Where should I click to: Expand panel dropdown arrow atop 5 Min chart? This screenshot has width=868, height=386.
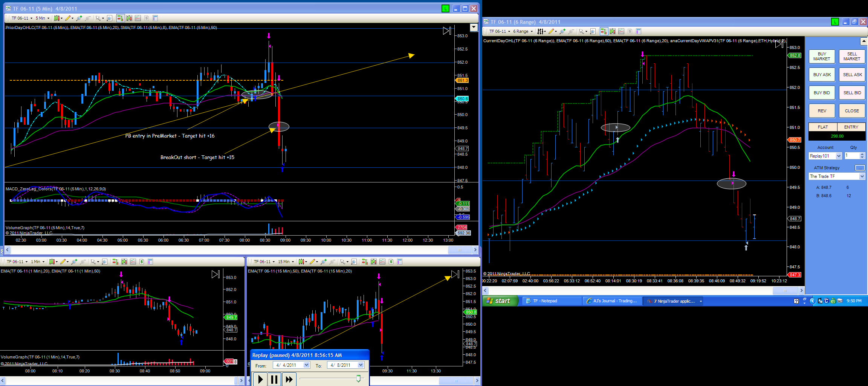click(474, 28)
